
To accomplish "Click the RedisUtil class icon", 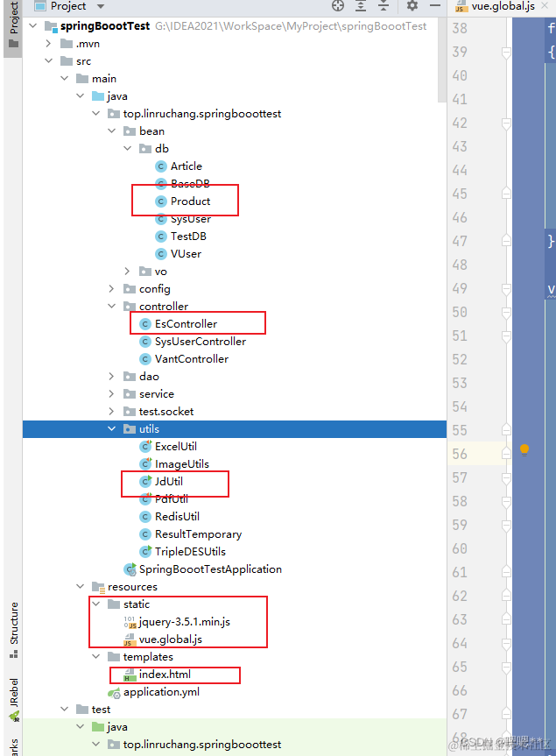I will (x=145, y=516).
